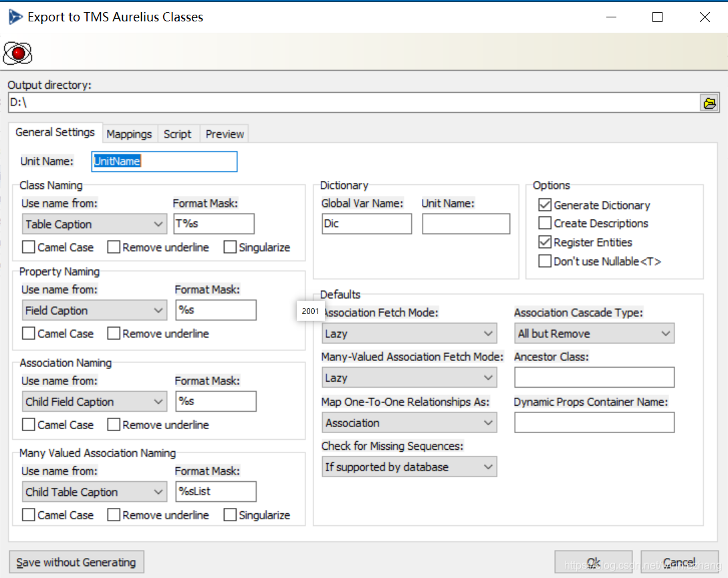728x578 pixels.
Task: Open Property Naming 'Field Caption' dropdown
Action: pos(94,310)
